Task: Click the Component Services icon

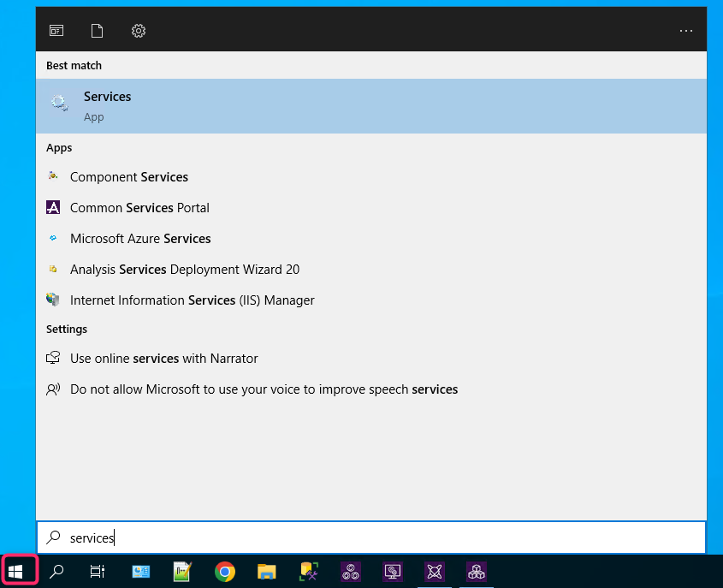Action: coord(53,176)
